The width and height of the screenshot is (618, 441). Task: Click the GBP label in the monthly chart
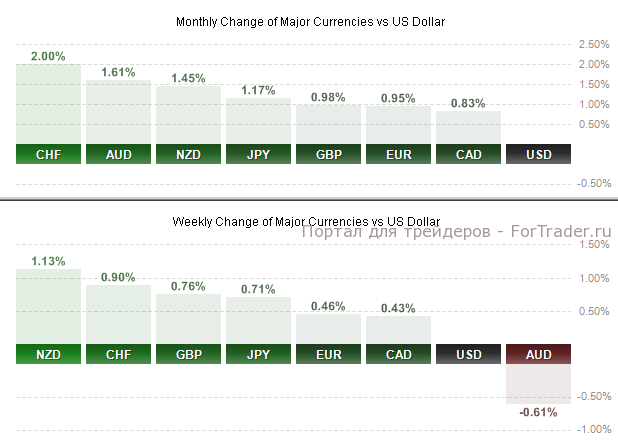328,154
